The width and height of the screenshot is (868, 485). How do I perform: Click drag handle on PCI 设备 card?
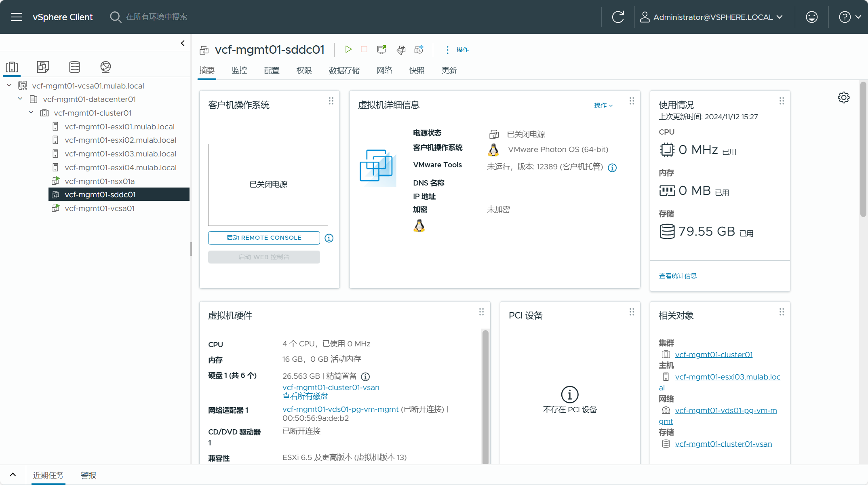[632, 312]
